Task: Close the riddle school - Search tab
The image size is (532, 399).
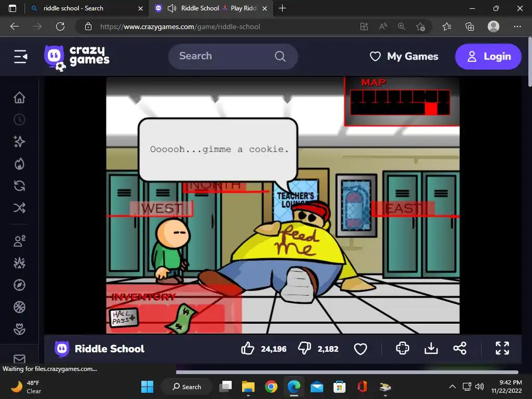Action: [x=140, y=8]
